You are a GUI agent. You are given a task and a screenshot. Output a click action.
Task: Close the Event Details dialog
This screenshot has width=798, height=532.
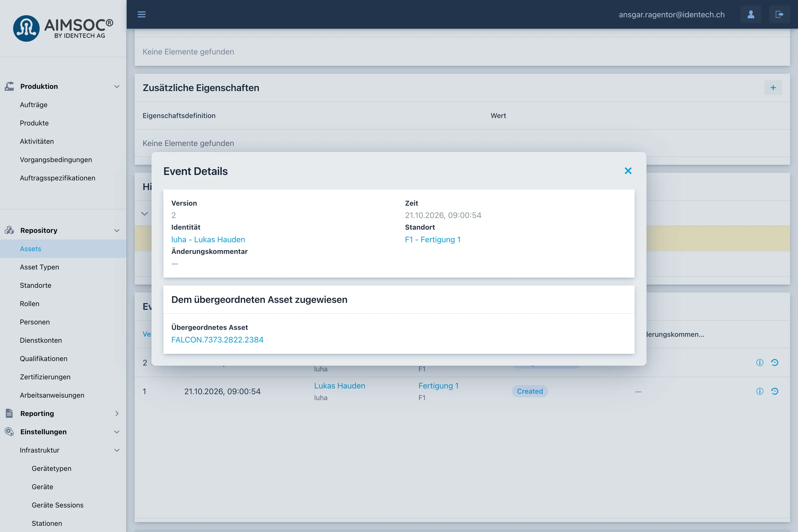tap(628, 171)
